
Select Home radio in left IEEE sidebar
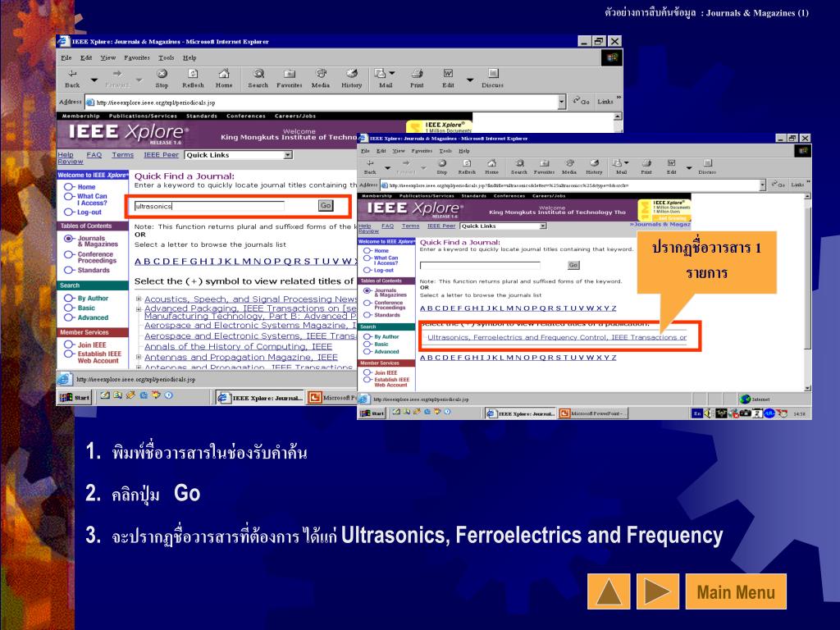[x=69, y=187]
